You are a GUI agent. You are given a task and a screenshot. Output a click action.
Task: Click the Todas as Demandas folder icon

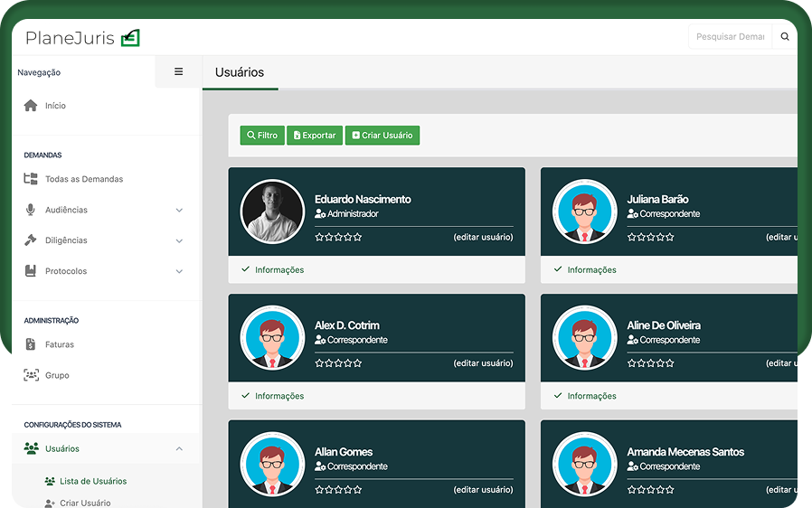click(31, 179)
